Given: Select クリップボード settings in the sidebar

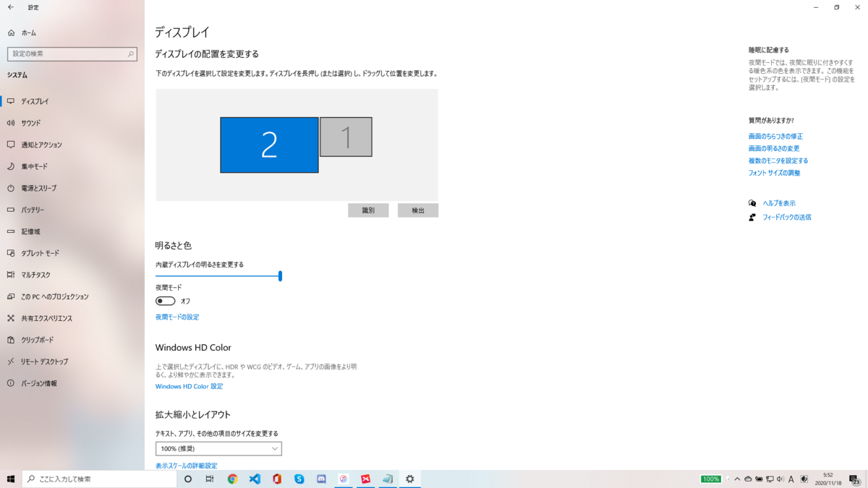Looking at the screenshot, I should click(43, 340).
